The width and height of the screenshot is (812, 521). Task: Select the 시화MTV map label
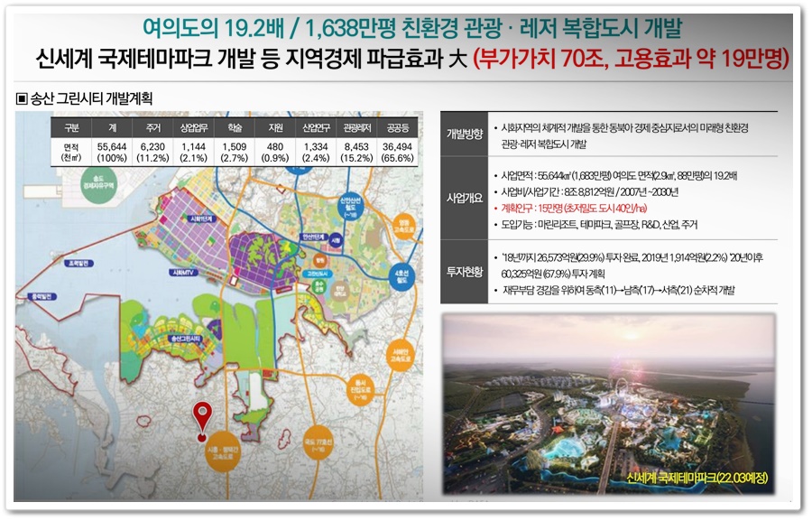(x=183, y=272)
